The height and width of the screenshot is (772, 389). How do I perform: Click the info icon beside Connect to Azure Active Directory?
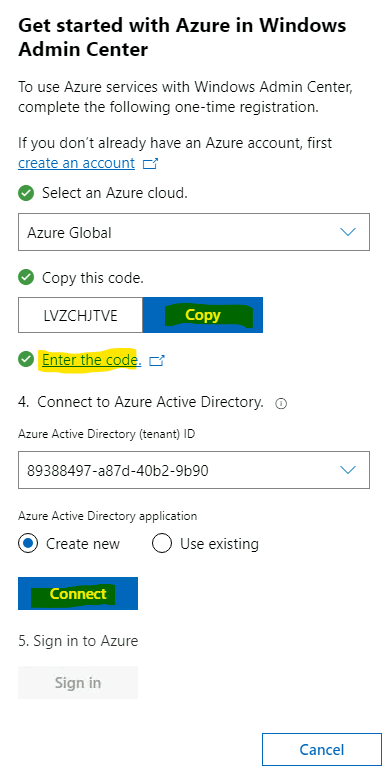[281, 404]
